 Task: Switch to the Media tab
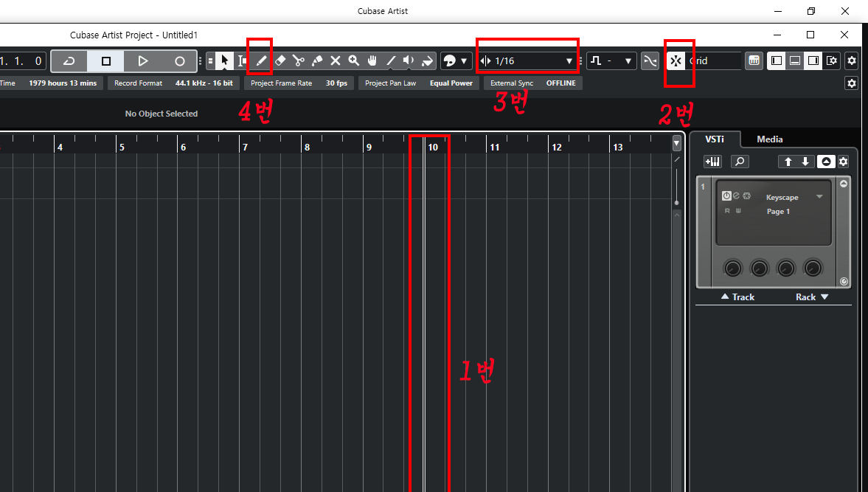[x=769, y=139]
